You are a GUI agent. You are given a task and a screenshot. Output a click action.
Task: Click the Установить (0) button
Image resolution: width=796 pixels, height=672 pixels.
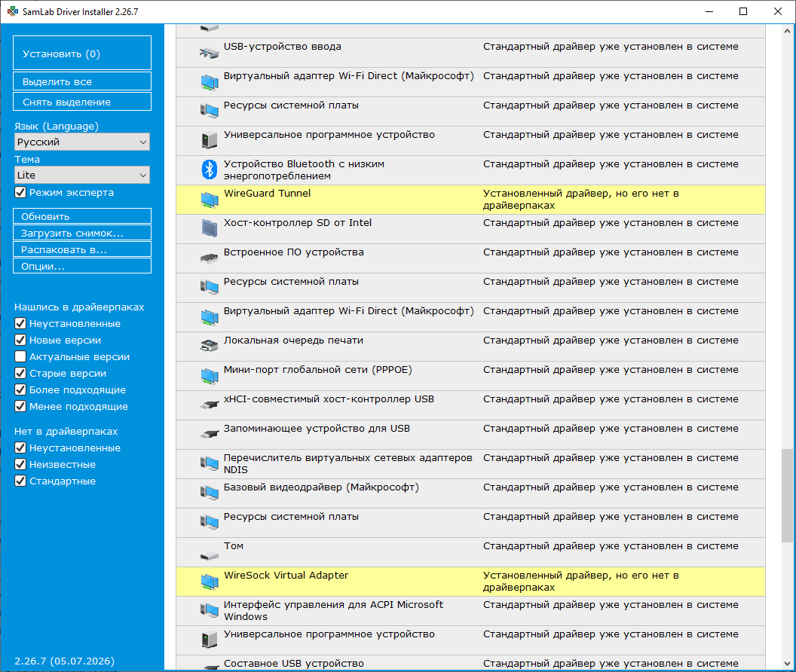click(82, 53)
